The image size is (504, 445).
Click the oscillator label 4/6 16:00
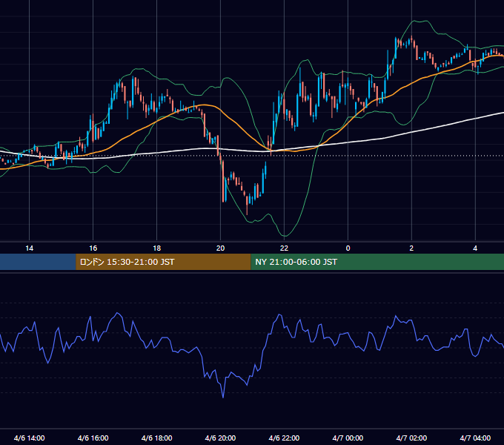(93, 438)
